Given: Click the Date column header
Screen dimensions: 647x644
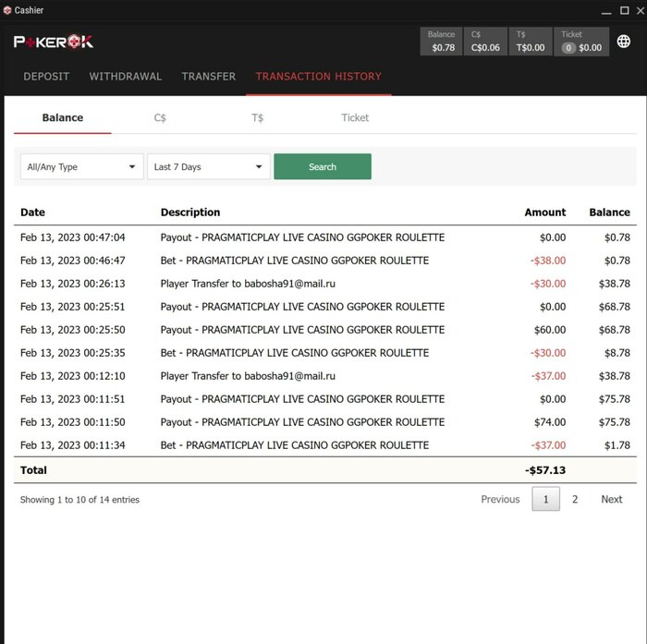Looking at the screenshot, I should pyautogui.click(x=32, y=213).
